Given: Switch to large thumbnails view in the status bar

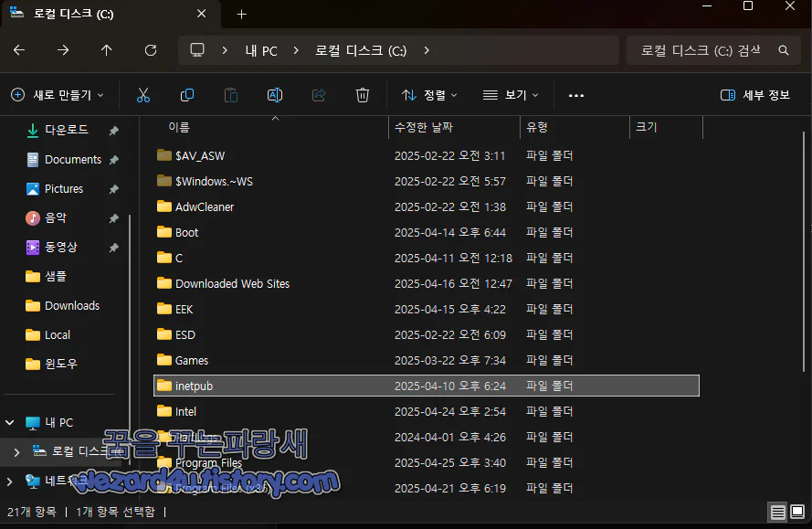Looking at the screenshot, I should [x=798, y=512].
